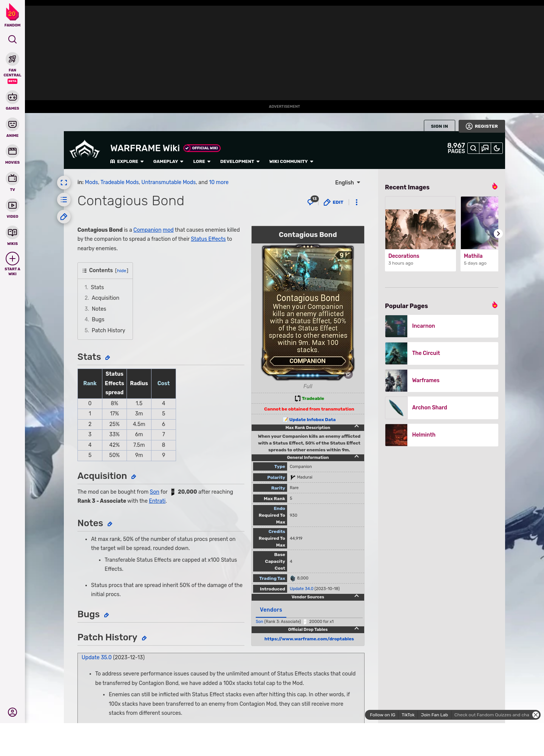Jump to Acquisition in Contents

(105, 298)
